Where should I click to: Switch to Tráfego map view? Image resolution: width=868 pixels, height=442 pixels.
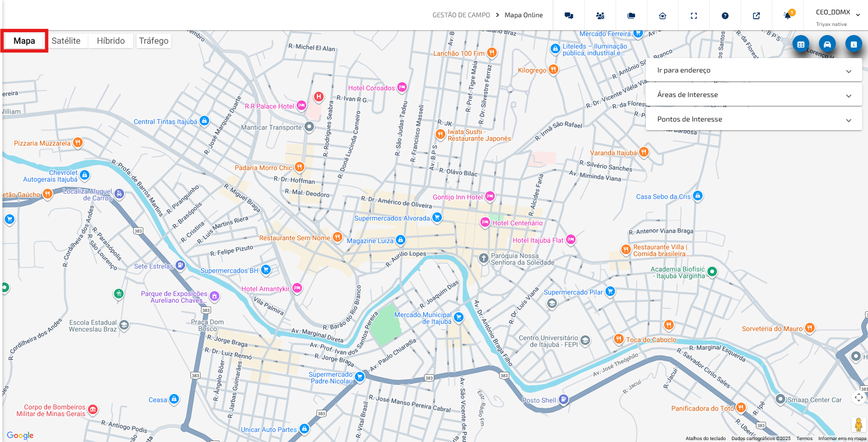[154, 41]
